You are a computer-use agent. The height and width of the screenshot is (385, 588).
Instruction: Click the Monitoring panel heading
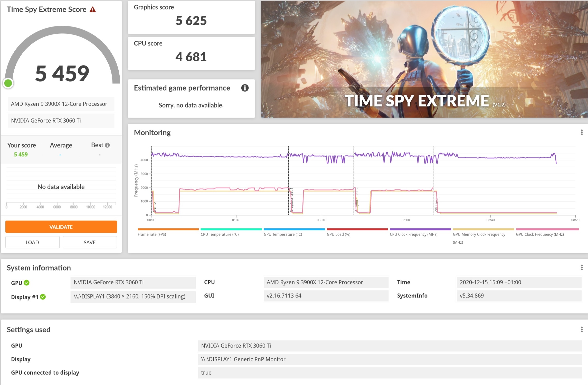[x=152, y=133]
